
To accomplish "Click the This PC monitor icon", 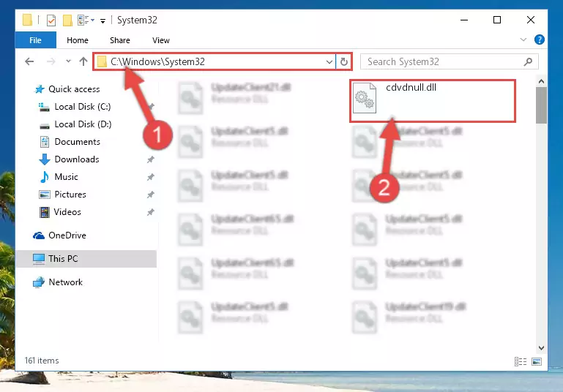I will (x=38, y=259).
